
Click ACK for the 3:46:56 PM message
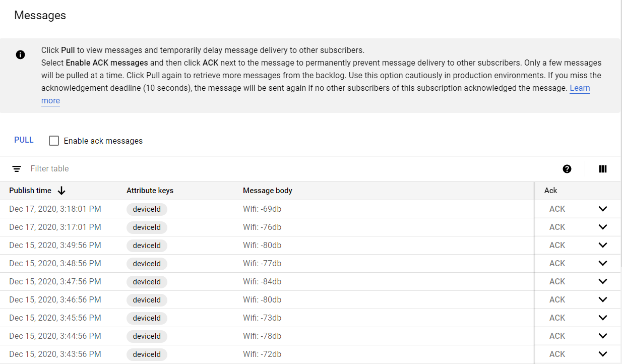click(x=557, y=300)
